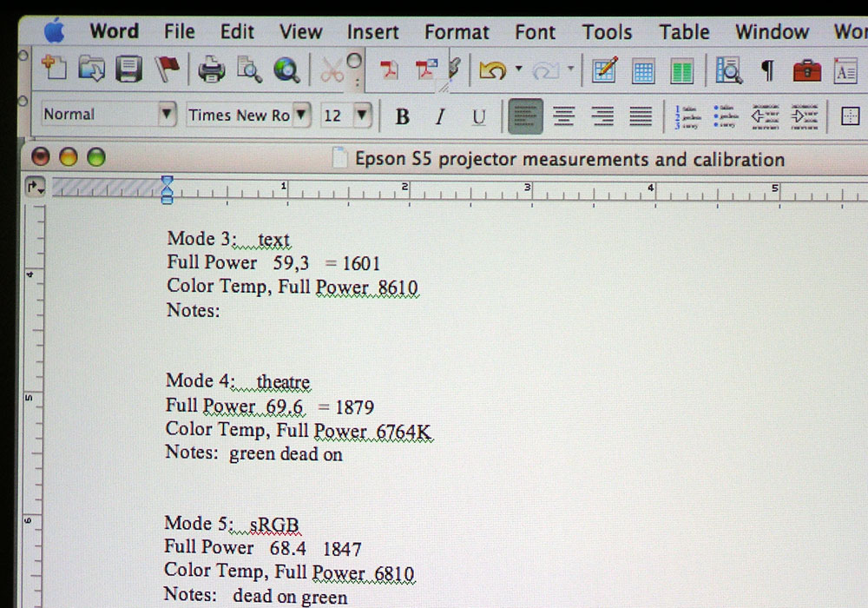Toggle Italic formatting
The height and width of the screenshot is (608, 868).
(440, 116)
